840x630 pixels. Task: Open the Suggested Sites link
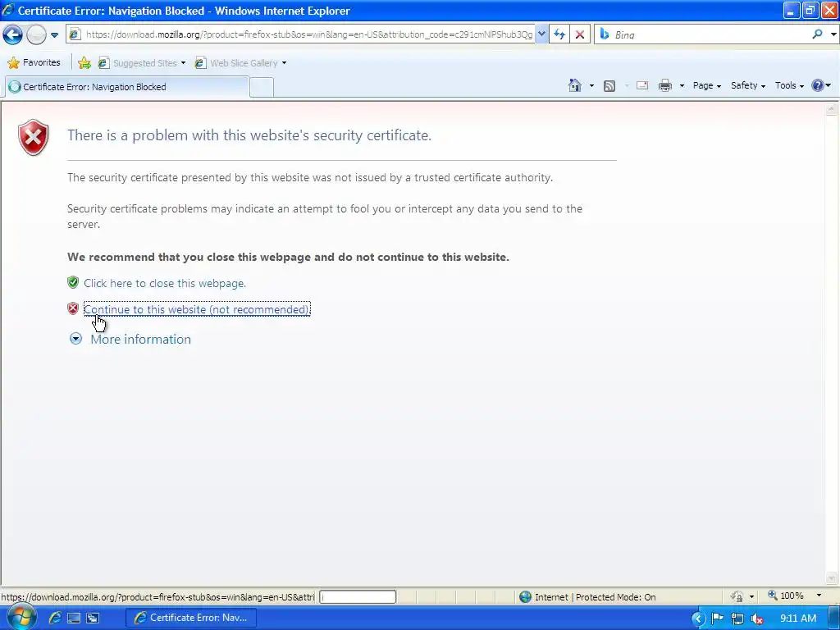tap(142, 62)
